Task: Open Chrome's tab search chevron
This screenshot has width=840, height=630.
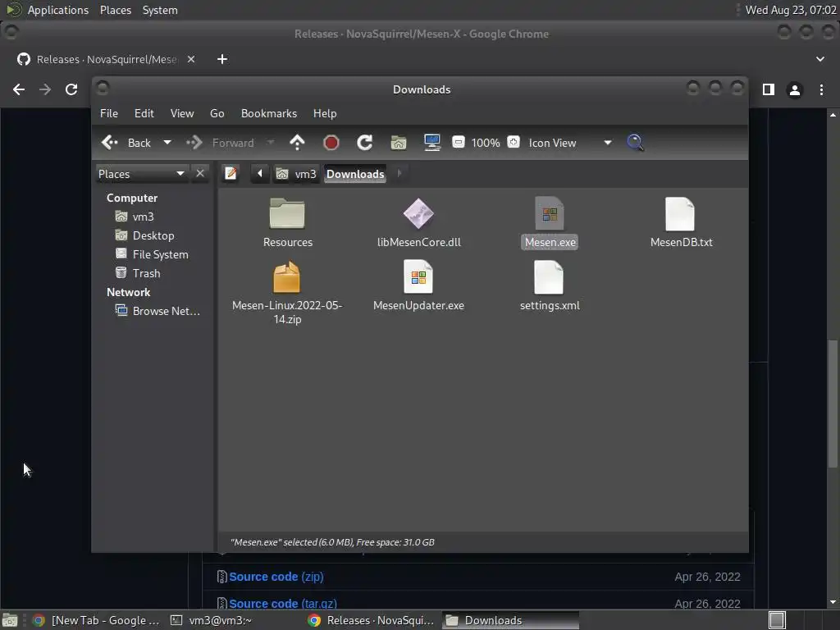Action: tap(820, 59)
